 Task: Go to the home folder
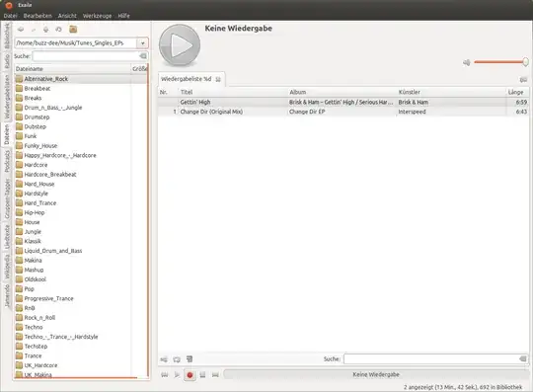(73, 30)
